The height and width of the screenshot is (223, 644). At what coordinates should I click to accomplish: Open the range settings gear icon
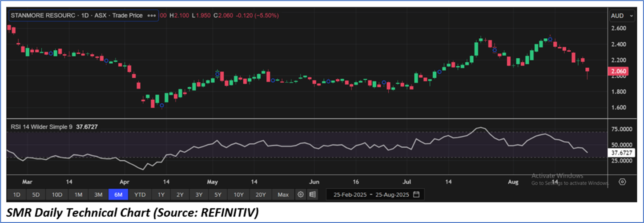[x=301, y=195]
